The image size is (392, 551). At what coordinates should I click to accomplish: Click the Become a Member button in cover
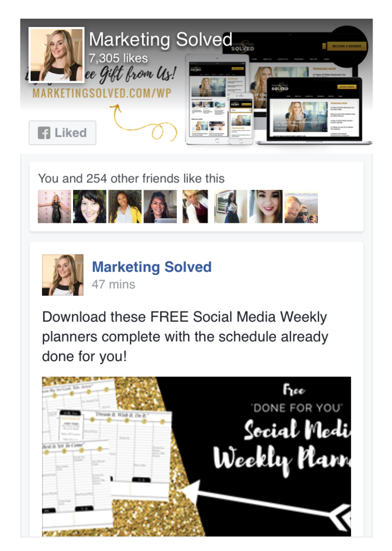347,46
